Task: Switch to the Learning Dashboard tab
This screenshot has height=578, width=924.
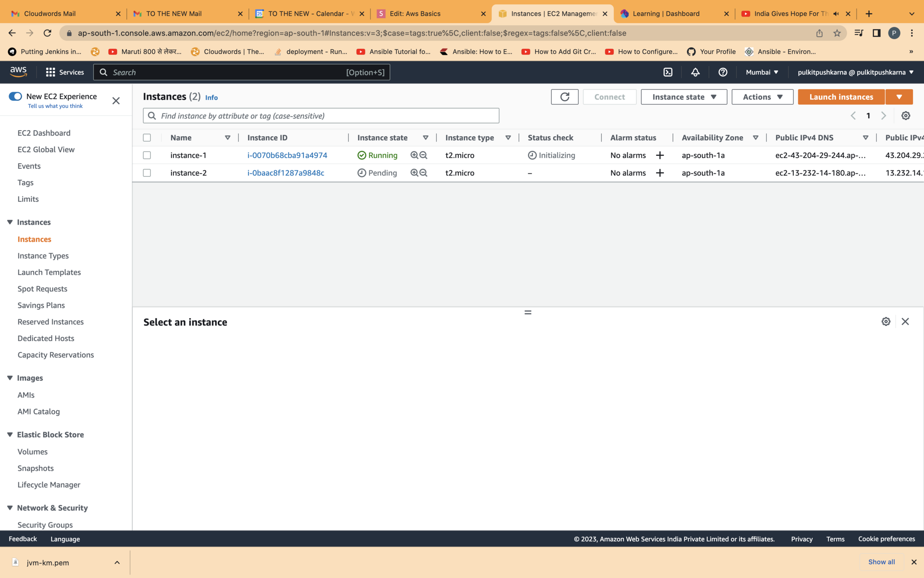Action: pos(666,14)
